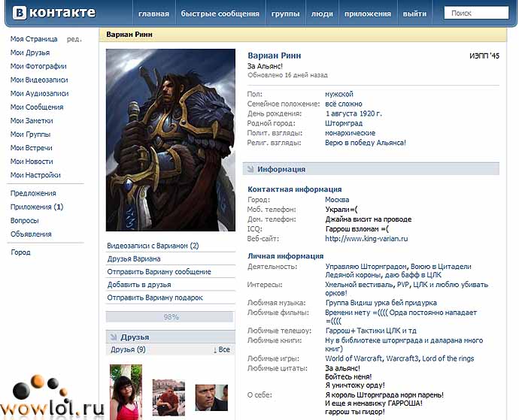Open Мои Заметки in sidebar
Image resolution: width=519 pixels, height=420 pixels.
pyautogui.click(x=32, y=120)
